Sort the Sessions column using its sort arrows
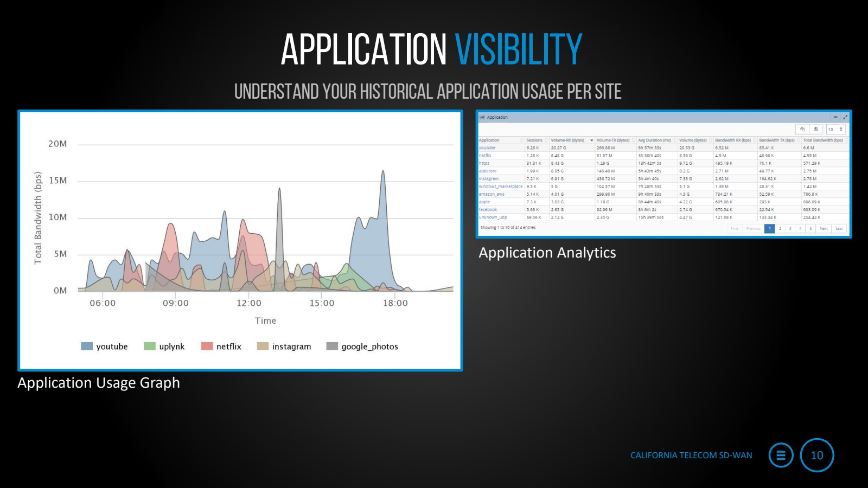 [x=546, y=139]
